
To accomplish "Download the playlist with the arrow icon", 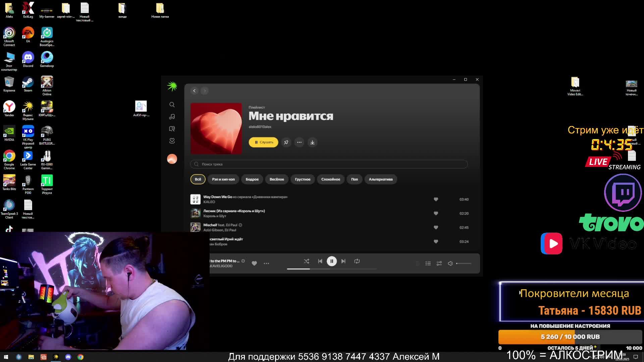I will tap(312, 142).
